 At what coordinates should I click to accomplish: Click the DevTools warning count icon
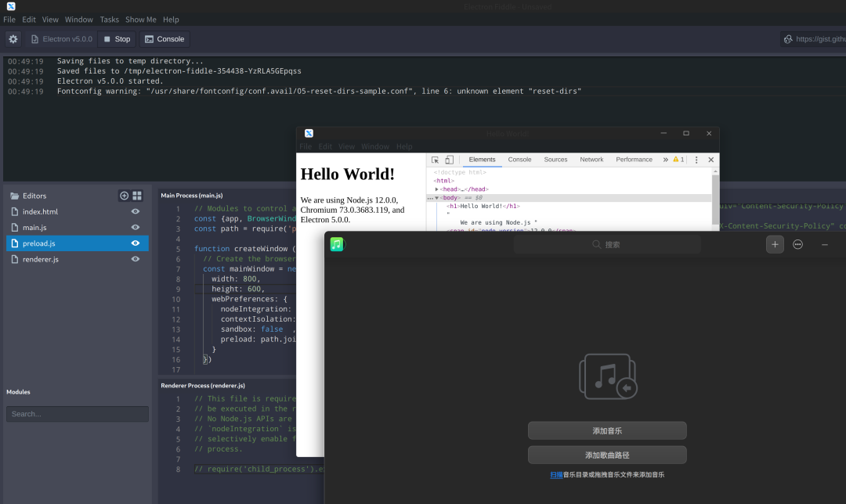tap(678, 160)
